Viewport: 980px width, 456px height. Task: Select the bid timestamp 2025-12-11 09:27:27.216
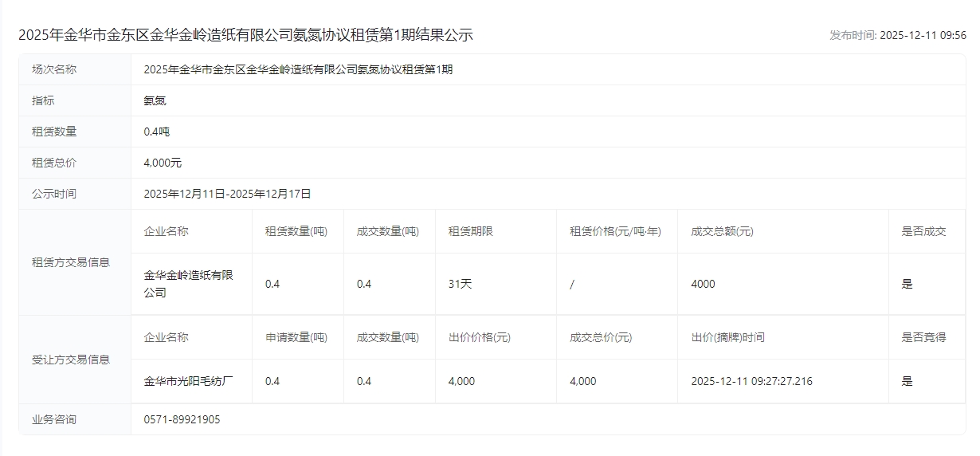pos(751,381)
